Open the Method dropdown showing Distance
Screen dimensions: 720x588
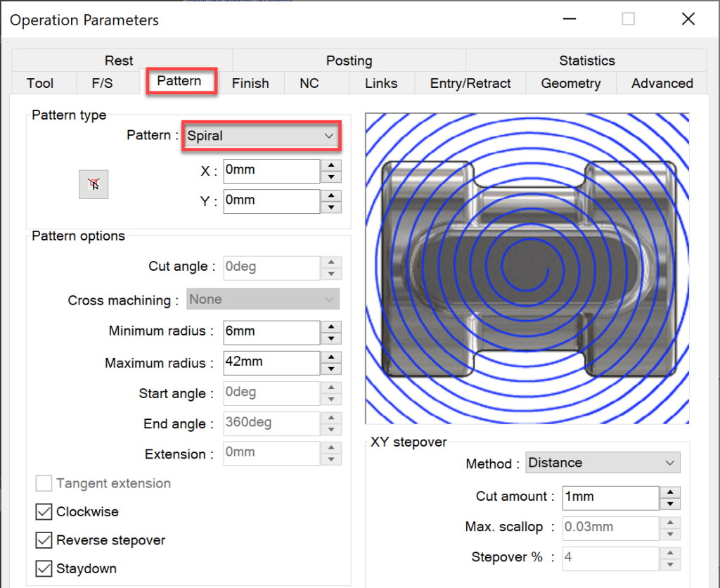[603, 462]
